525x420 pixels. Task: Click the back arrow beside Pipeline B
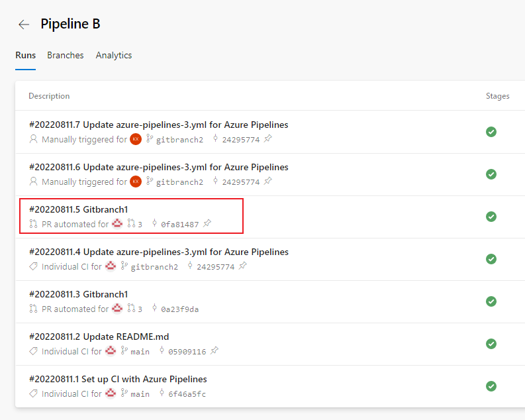(24, 25)
